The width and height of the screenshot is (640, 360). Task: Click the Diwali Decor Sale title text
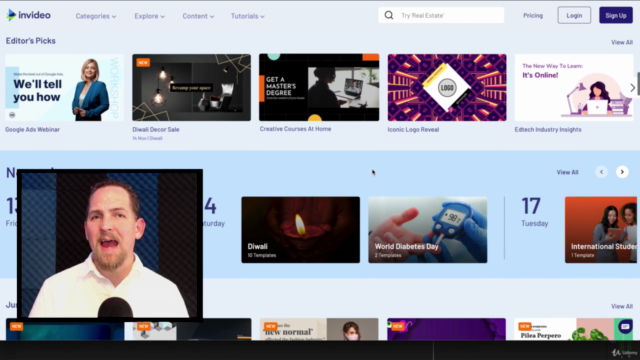click(x=156, y=129)
